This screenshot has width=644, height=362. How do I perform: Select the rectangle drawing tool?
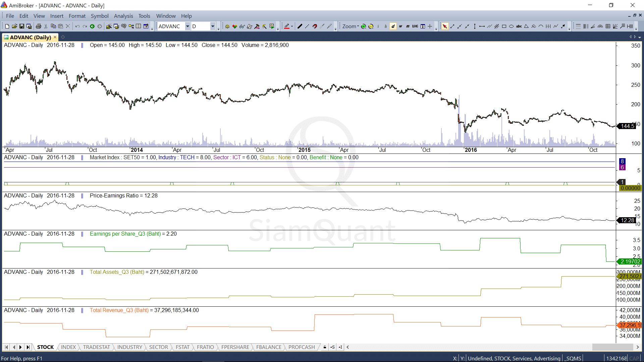click(x=504, y=26)
